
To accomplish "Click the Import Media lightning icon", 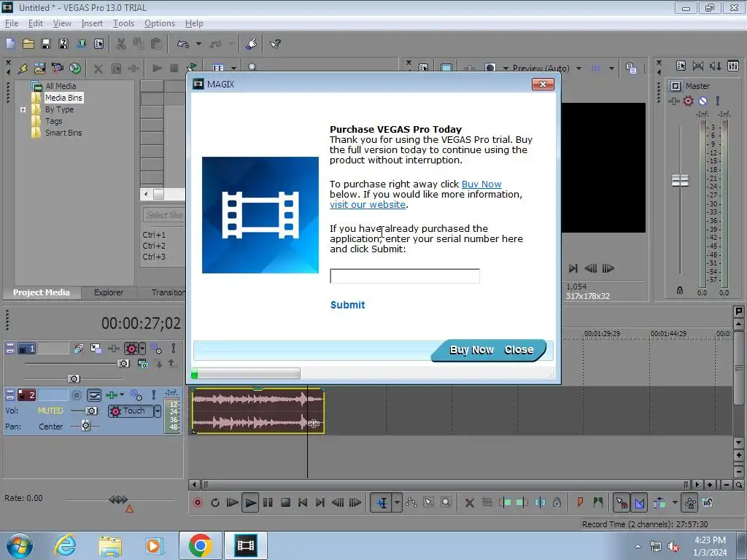I will click(23, 69).
